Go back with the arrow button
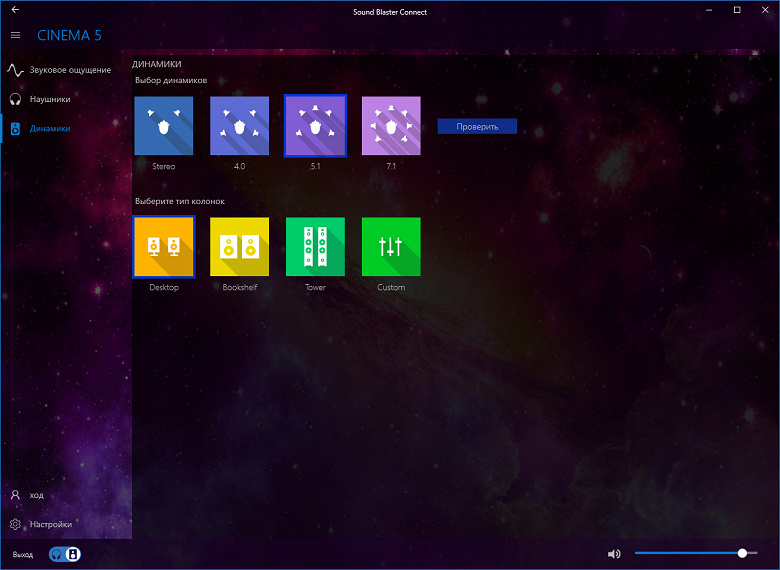 [x=15, y=9]
